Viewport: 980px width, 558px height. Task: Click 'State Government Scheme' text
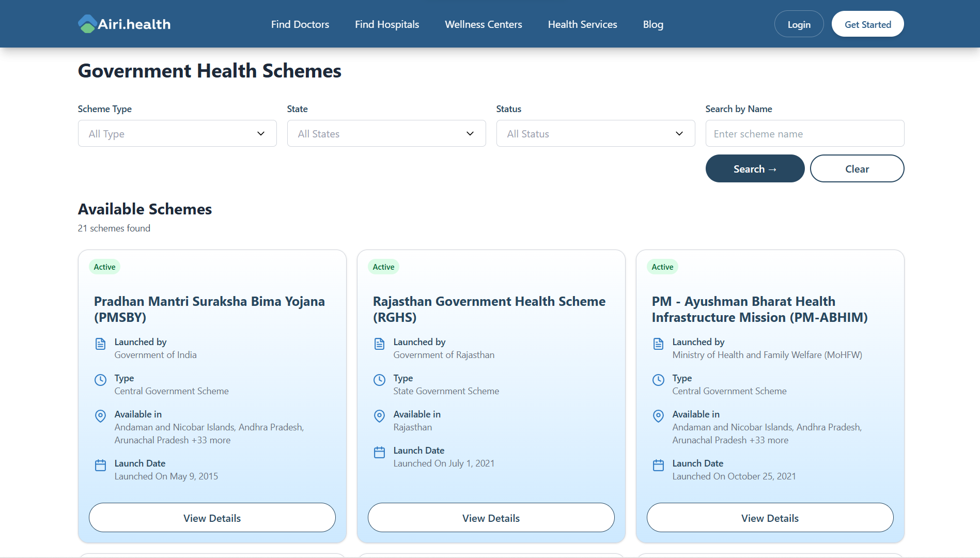(x=446, y=391)
